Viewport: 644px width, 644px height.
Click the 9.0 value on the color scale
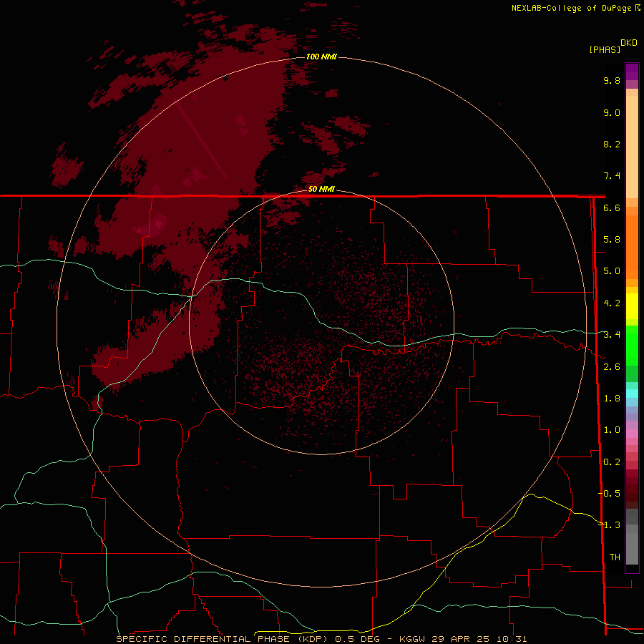[x=612, y=112]
